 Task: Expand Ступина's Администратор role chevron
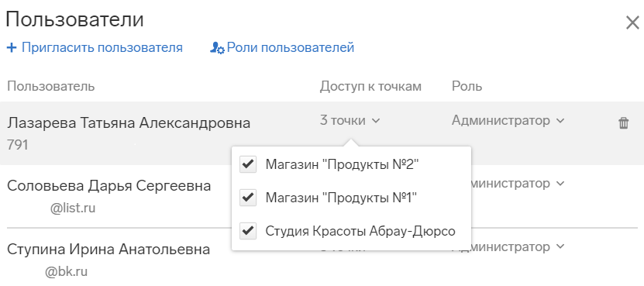[x=560, y=247]
